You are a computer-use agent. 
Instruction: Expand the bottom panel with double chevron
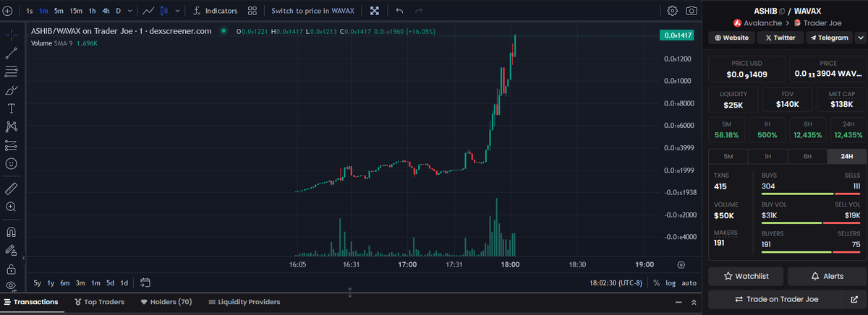click(x=694, y=302)
